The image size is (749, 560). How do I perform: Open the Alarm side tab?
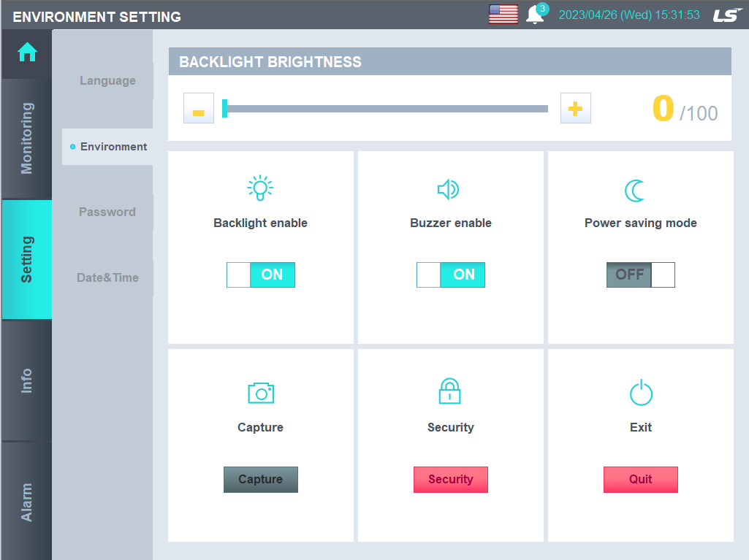(x=27, y=502)
